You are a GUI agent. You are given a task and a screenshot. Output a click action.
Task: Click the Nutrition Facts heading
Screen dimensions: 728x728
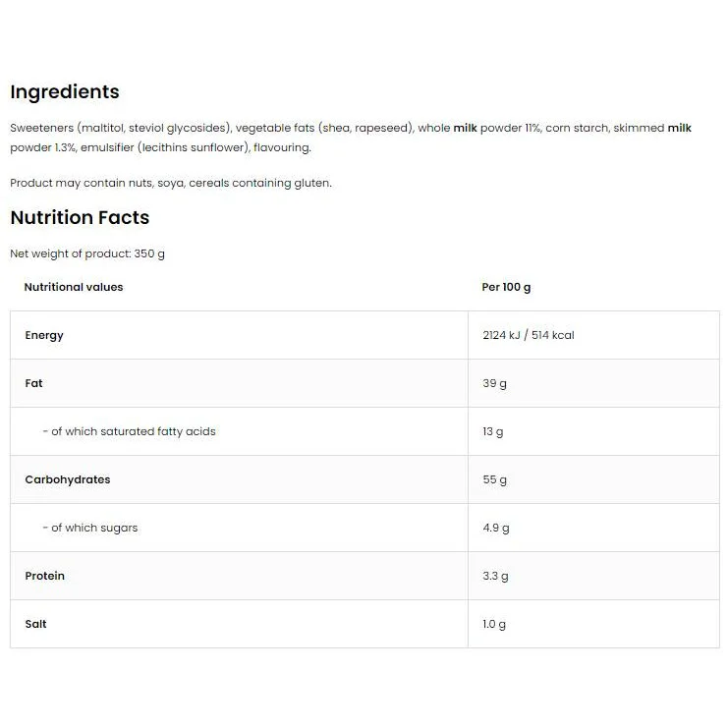(x=80, y=217)
